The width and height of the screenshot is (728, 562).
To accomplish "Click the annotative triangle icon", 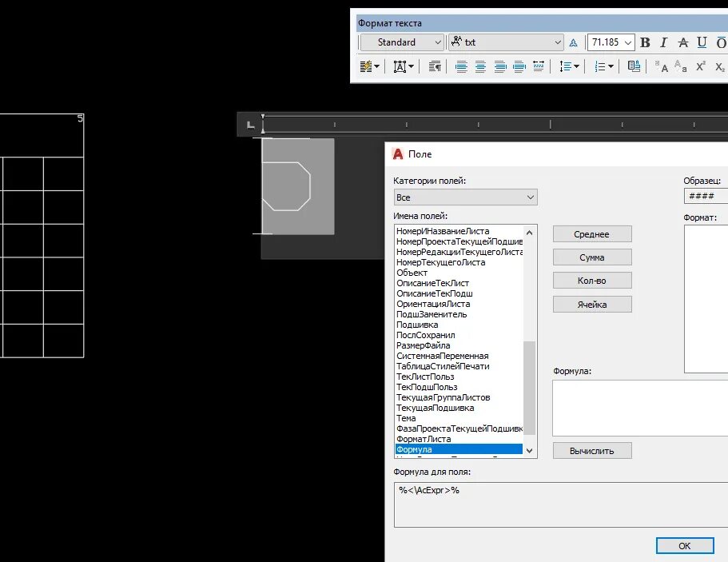I will tap(574, 42).
